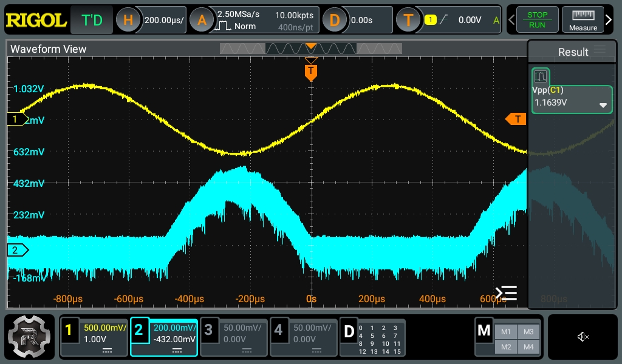Expand the Vpp(C1) measurement dropdown
The width and height of the screenshot is (622, 364).
pyautogui.click(x=603, y=106)
